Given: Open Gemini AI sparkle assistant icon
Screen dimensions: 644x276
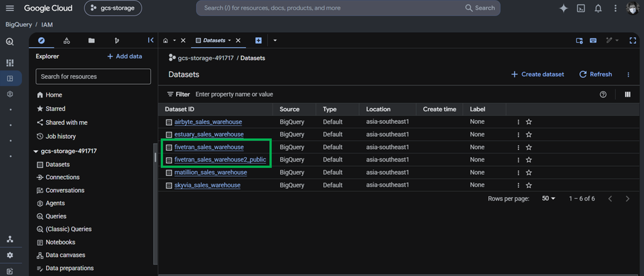Looking at the screenshot, I should tap(563, 8).
